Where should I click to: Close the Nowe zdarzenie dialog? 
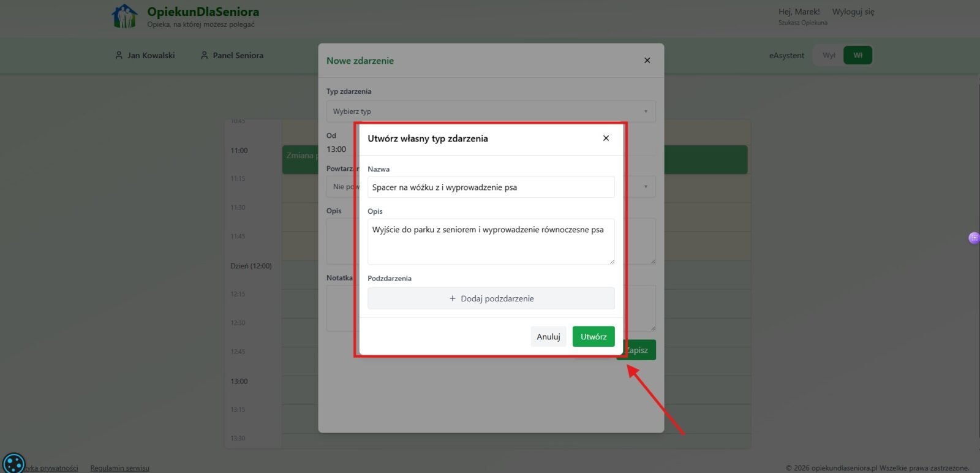(x=647, y=61)
